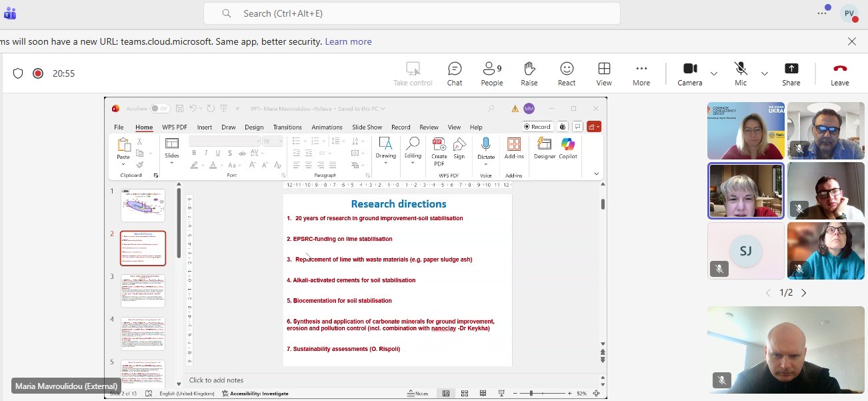Change meeting layout with View icon
This screenshot has height=401, width=868.
(x=604, y=73)
